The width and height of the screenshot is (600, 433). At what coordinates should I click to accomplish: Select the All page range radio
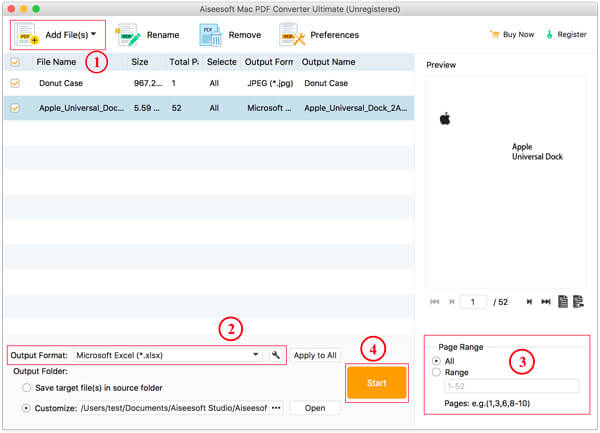tap(436, 361)
